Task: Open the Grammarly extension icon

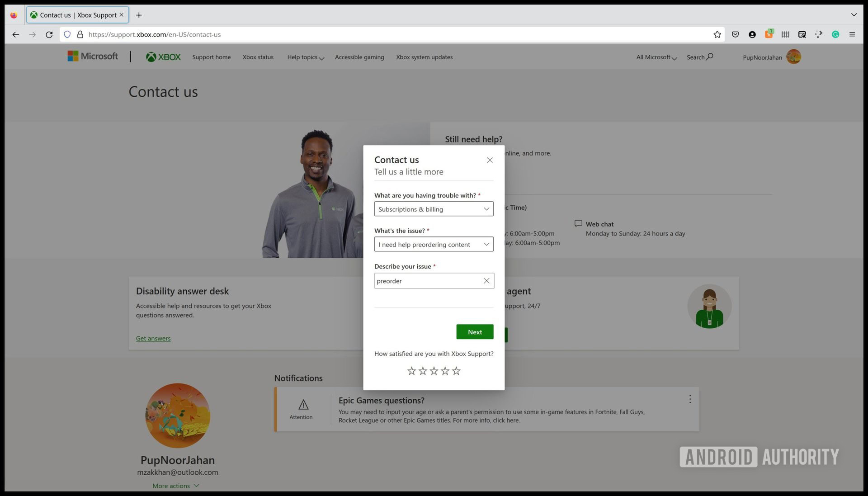Action: tap(835, 34)
